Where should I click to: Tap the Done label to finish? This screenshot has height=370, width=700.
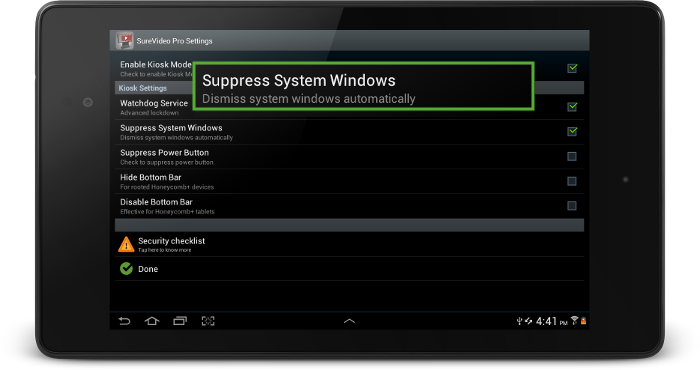tap(148, 269)
